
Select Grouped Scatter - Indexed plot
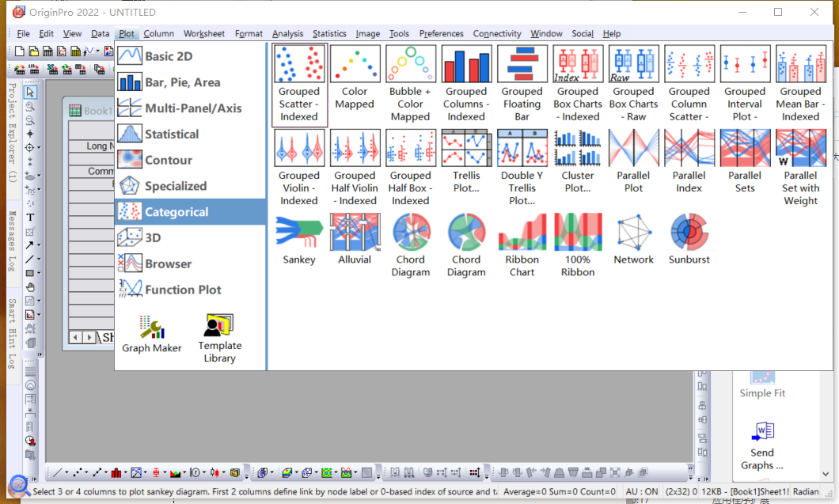(x=299, y=85)
